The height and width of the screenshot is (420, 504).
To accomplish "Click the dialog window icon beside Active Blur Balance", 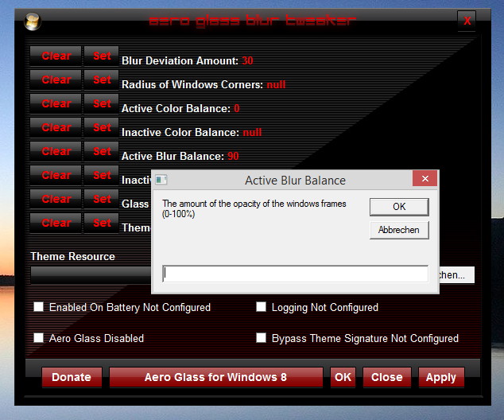I will [161, 180].
